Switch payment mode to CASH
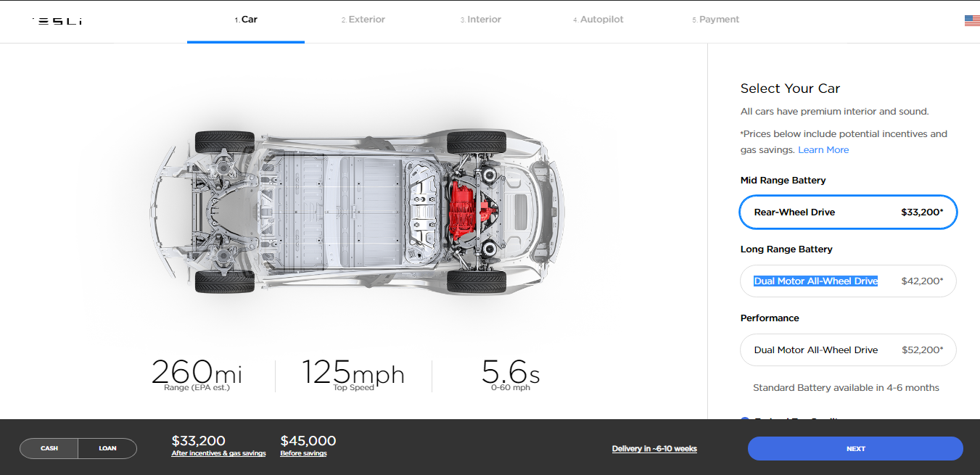 [49, 448]
